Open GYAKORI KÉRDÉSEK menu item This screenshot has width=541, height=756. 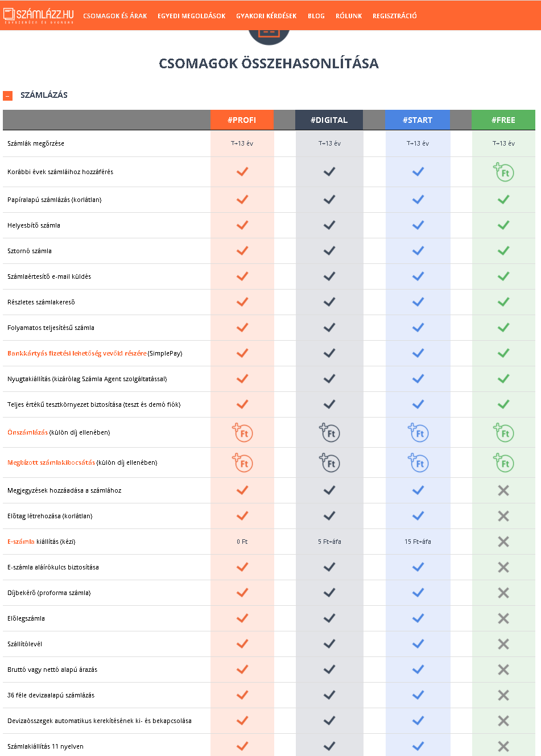point(266,16)
